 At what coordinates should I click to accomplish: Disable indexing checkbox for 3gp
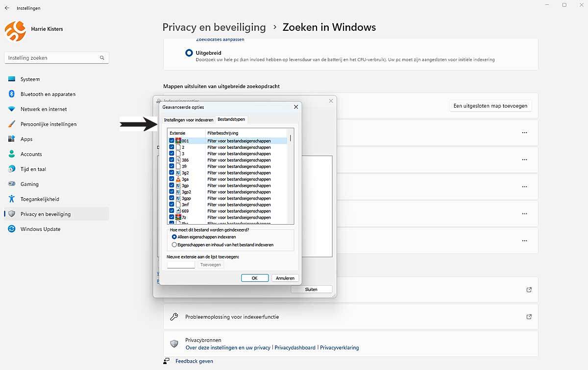171,185
